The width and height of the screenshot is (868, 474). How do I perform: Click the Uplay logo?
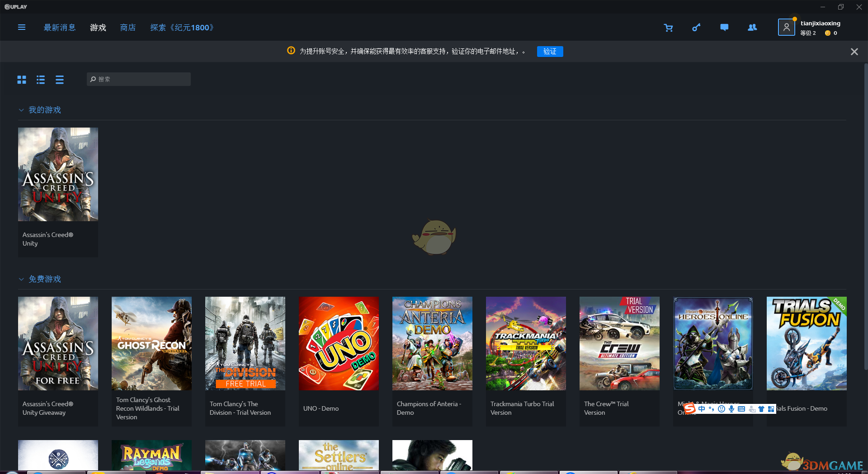pos(16,7)
